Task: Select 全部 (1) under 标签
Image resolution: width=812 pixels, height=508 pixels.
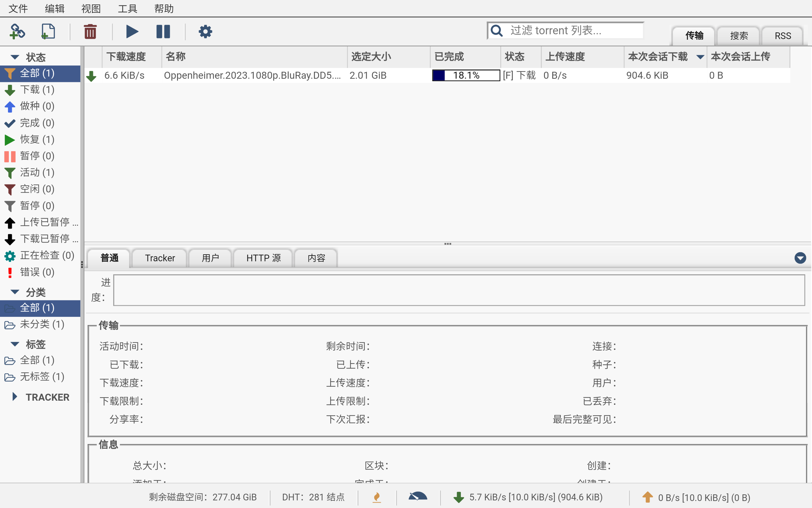Action: tap(40, 360)
